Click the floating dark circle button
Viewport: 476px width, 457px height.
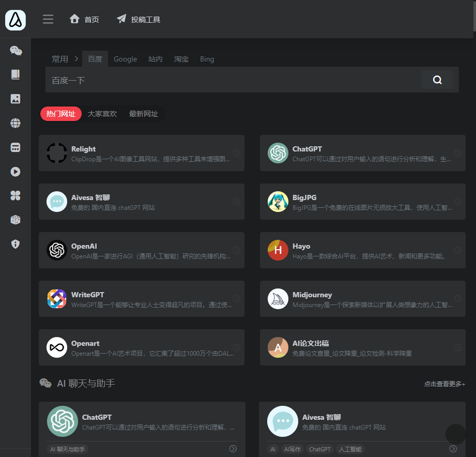tap(456, 434)
